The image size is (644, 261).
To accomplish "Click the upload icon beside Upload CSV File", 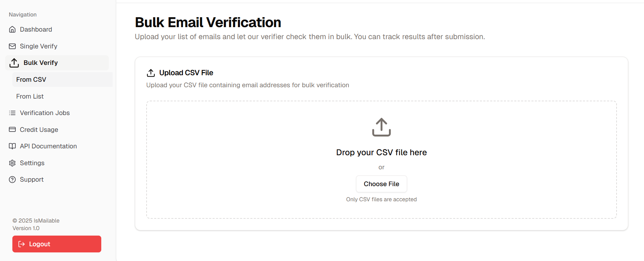I will (x=151, y=73).
